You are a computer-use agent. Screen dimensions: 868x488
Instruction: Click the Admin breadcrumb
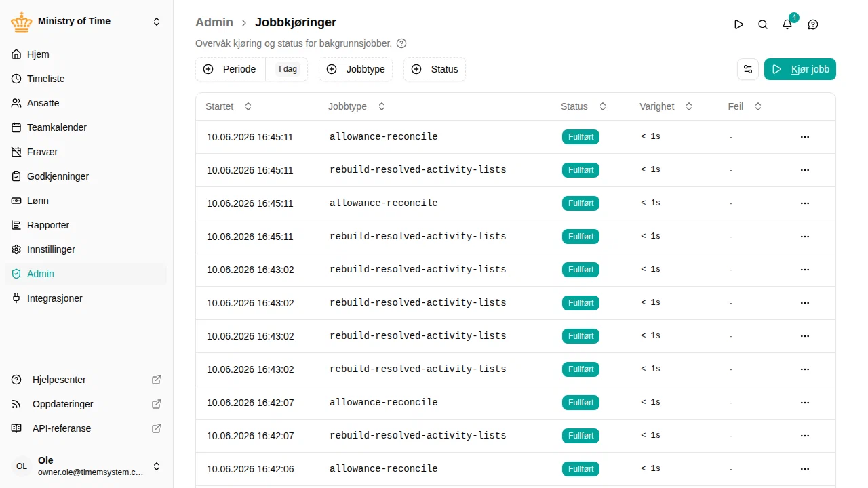coord(214,22)
